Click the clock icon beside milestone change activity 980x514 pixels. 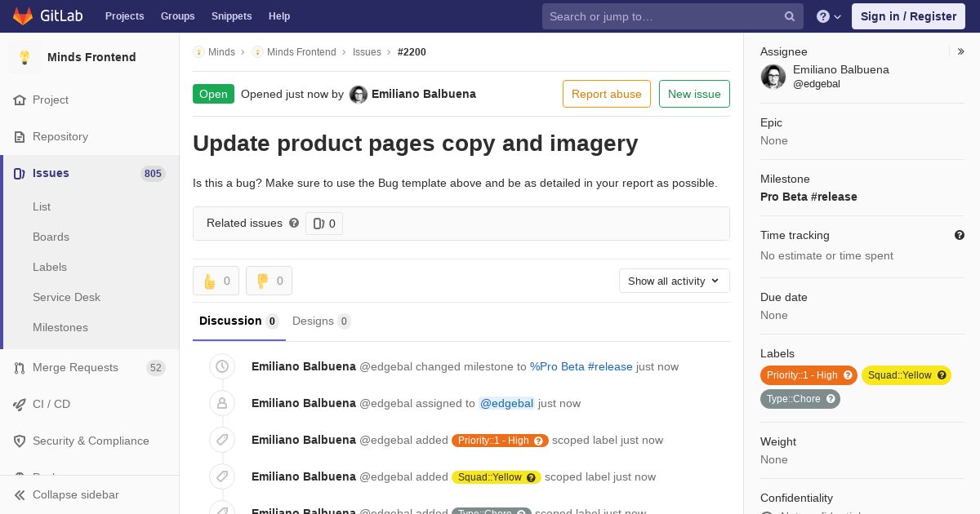pyautogui.click(x=221, y=367)
